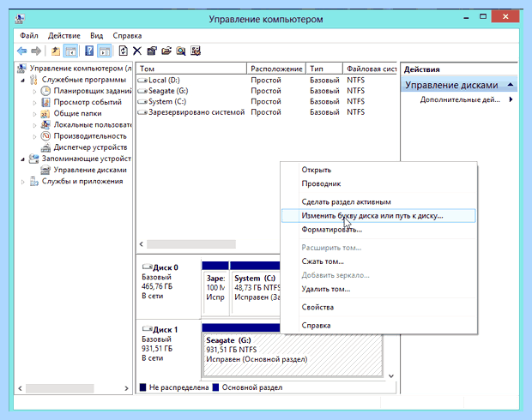Click the disk view scroll down arrow

391,376
